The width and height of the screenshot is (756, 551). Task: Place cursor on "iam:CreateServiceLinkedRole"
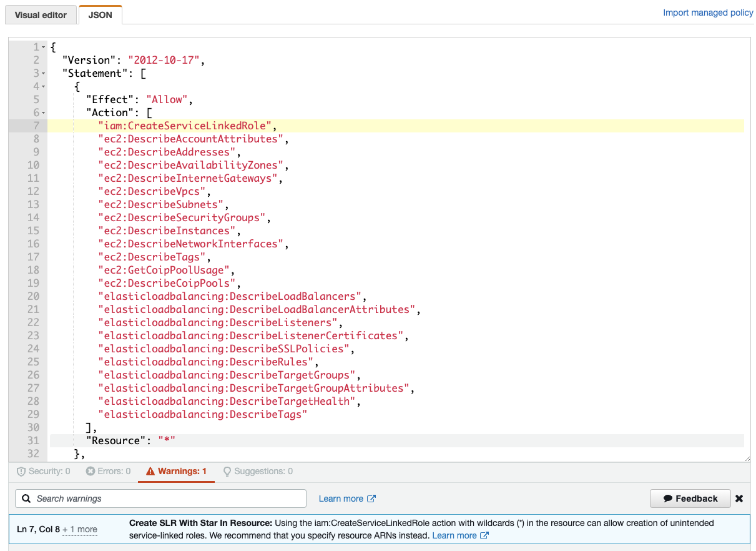(185, 126)
